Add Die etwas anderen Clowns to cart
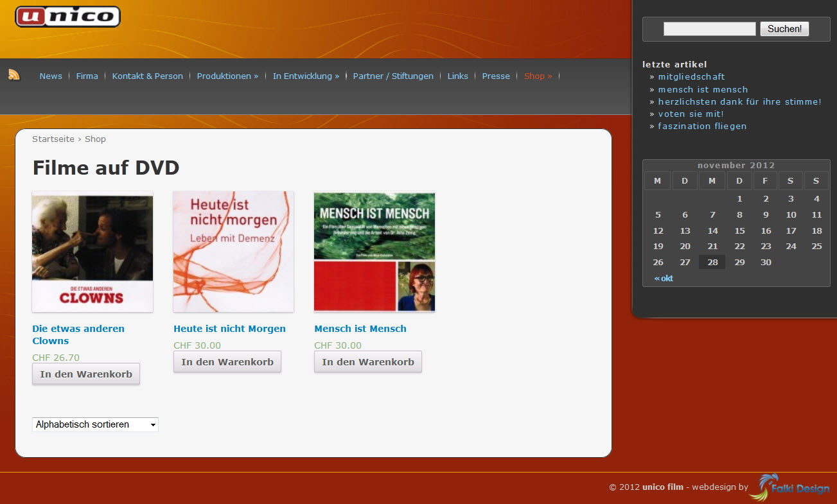Image resolution: width=837 pixels, height=504 pixels. pyautogui.click(x=86, y=374)
